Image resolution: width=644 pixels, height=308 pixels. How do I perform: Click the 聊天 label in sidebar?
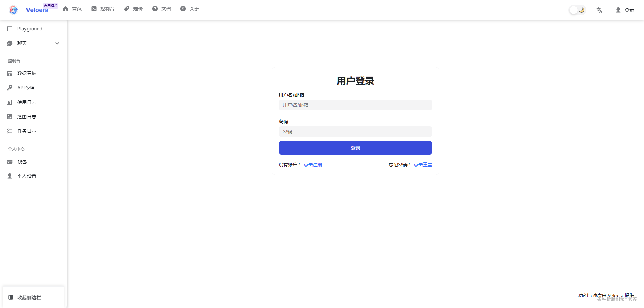click(x=22, y=43)
